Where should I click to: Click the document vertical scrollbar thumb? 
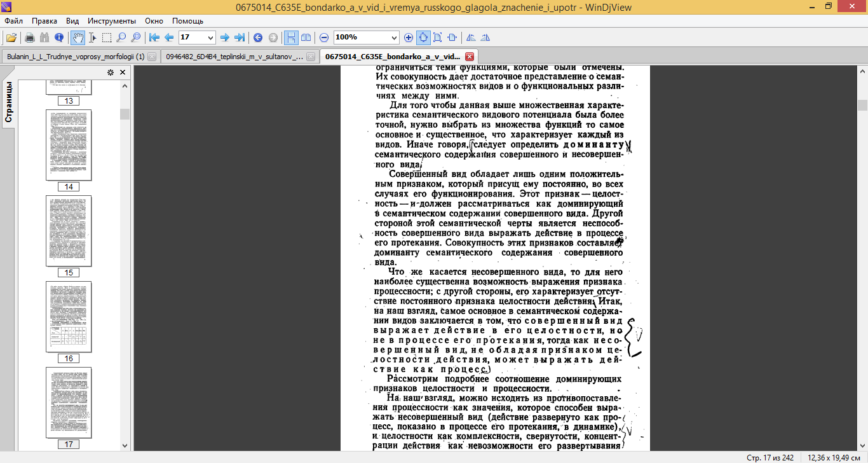862,105
